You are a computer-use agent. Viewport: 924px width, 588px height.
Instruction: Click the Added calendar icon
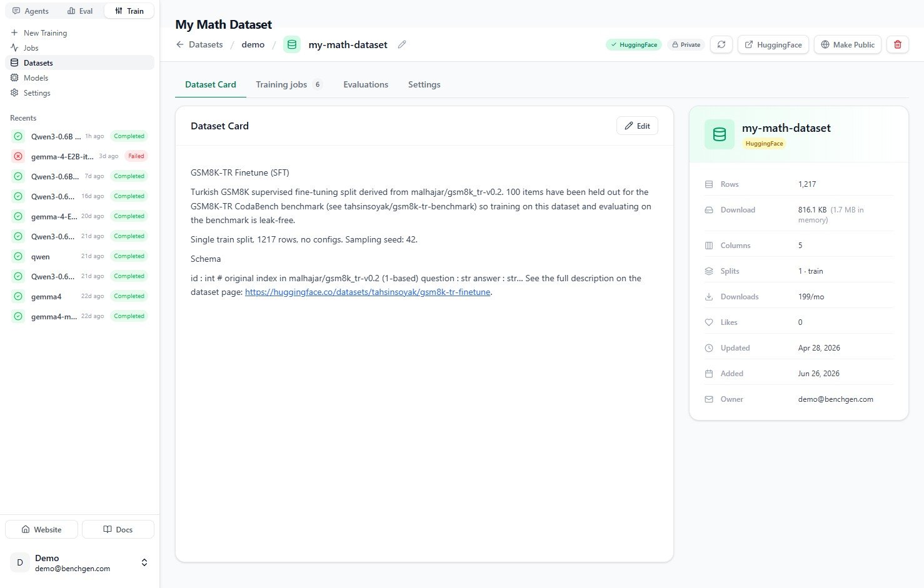709,374
